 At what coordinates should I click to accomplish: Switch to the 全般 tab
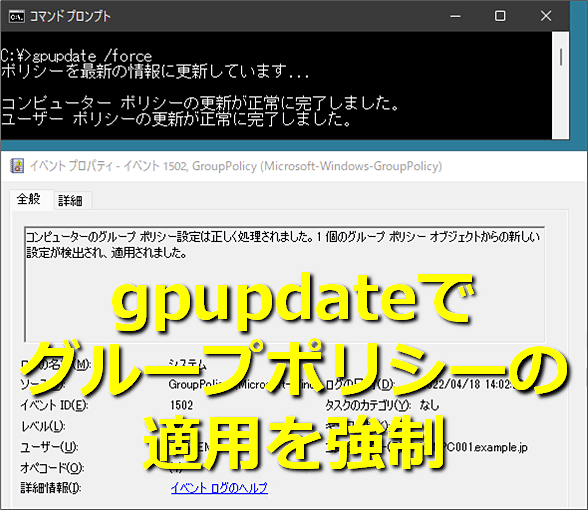[x=28, y=199]
